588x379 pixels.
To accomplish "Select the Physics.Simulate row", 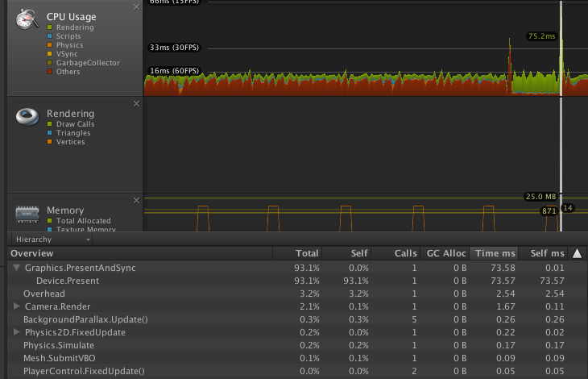I will [298, 345].
